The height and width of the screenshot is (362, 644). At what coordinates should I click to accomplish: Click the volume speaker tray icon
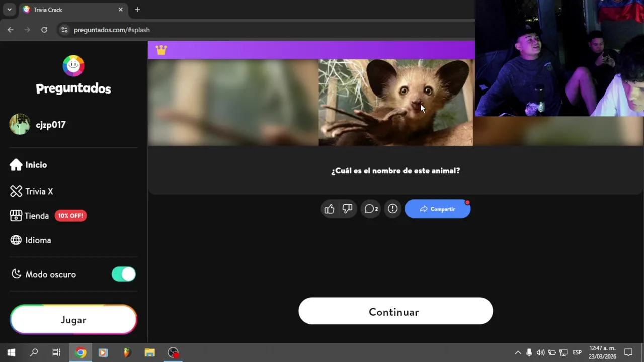point(540,352)
